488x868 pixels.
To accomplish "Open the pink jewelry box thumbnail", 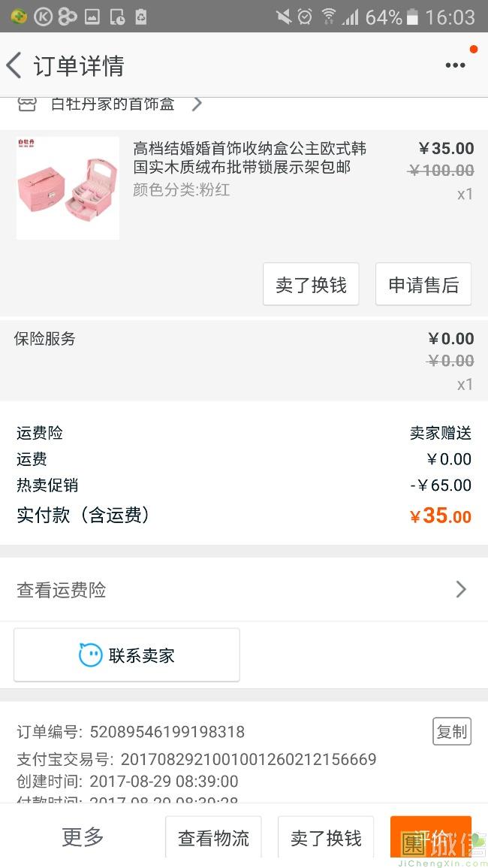I will 68,188.
